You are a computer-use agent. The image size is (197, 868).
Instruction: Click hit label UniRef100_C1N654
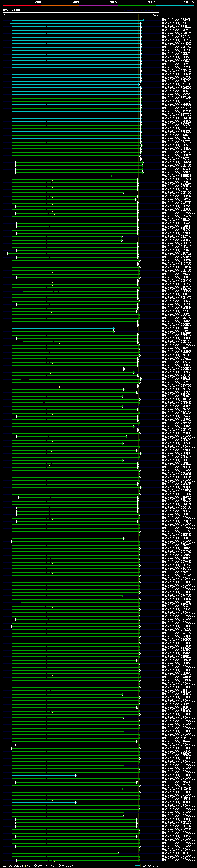[x=177, y=162]
